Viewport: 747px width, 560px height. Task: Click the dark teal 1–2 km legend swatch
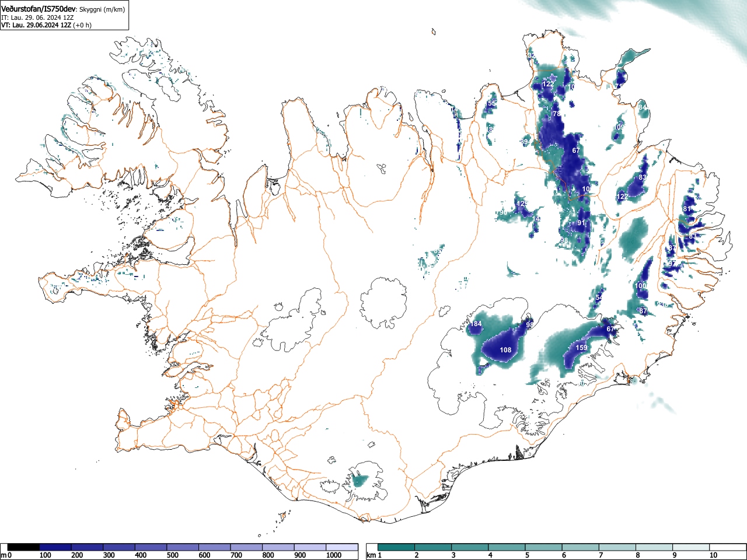coord(397,547)
